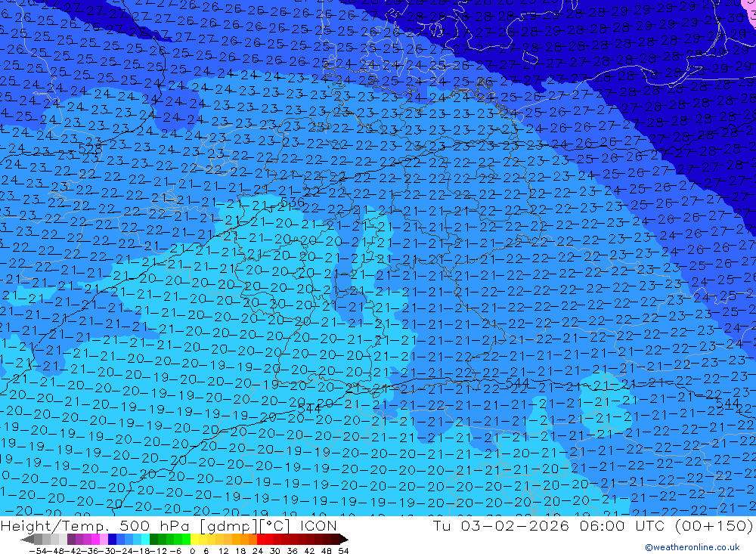Click the 536 height contour label

pos(292,202)
